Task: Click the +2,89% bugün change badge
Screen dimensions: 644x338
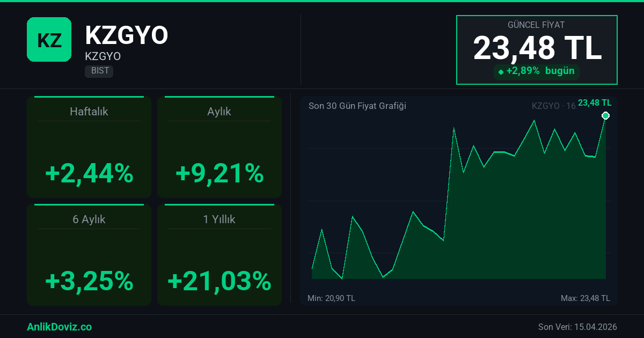Action: [x=537, y=71]
